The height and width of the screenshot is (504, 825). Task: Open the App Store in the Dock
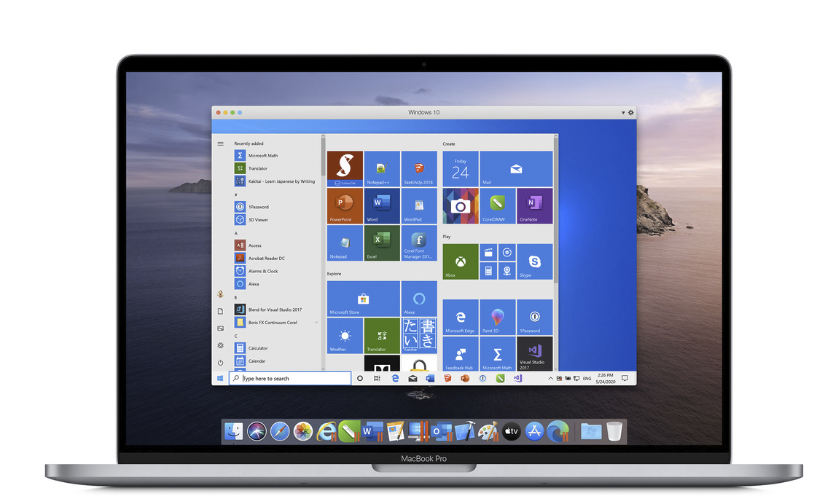coord(534,431)
